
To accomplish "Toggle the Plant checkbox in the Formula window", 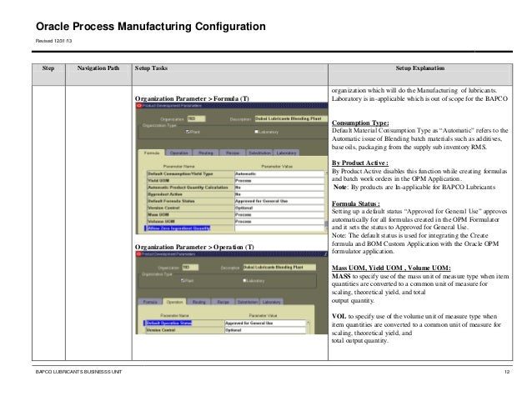I will pyautogui.click(x=188, y=132).
